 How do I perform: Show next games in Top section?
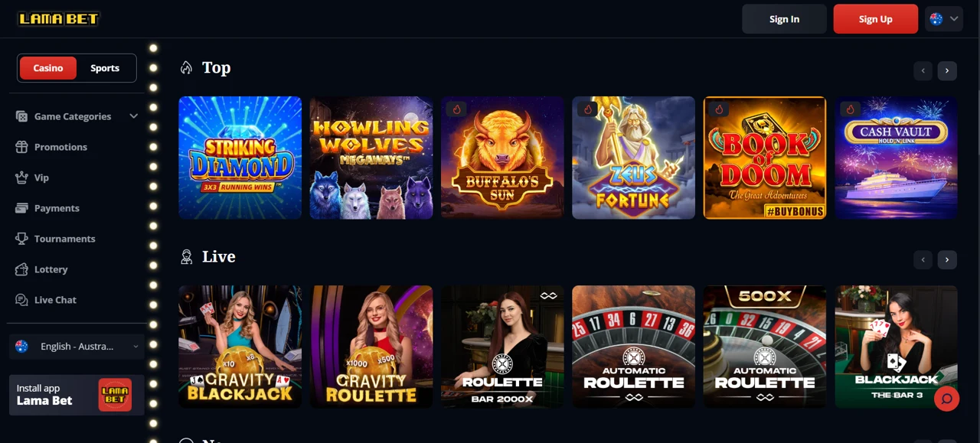[x=947, y=70]
